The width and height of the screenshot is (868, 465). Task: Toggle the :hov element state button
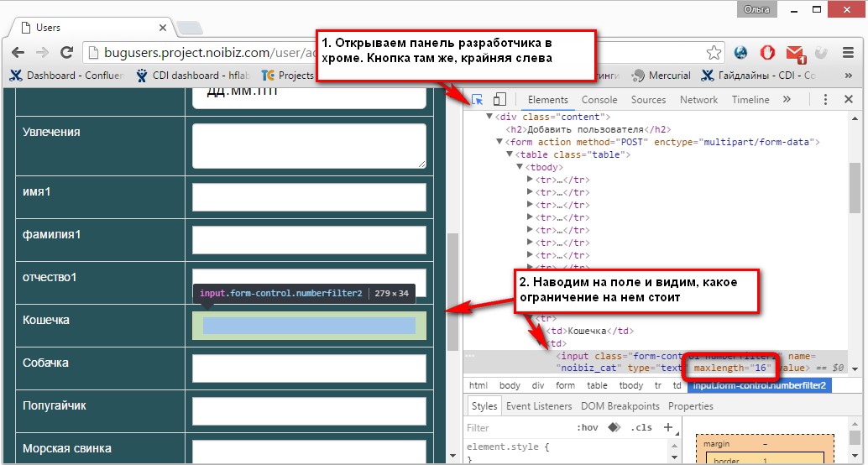588,428
